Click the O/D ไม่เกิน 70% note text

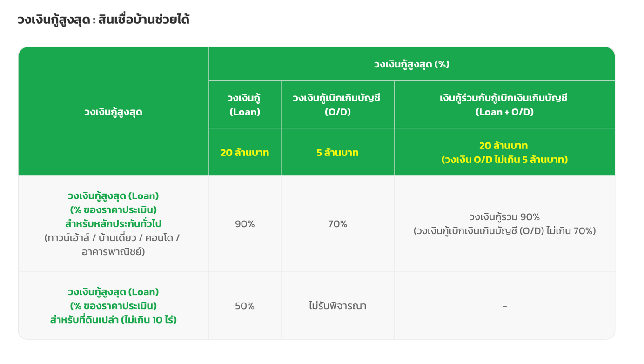pyautogui.click(x=504, y=231)
